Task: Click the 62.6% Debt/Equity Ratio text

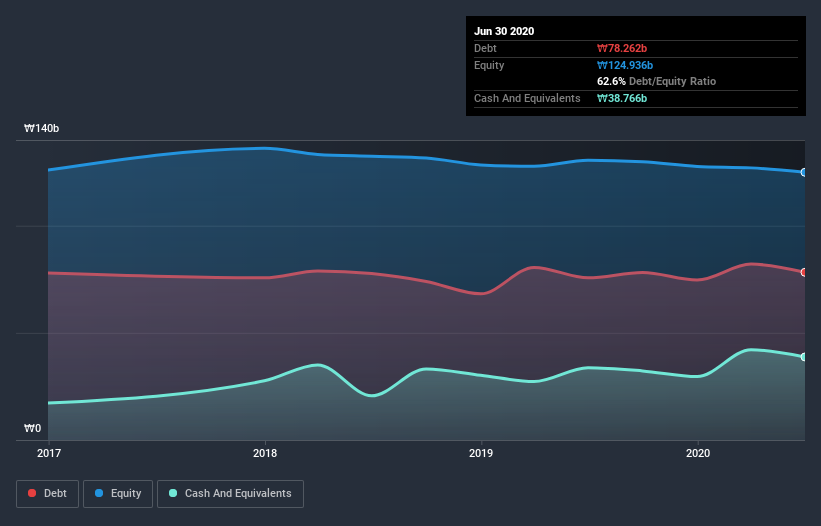Action: 657,81
